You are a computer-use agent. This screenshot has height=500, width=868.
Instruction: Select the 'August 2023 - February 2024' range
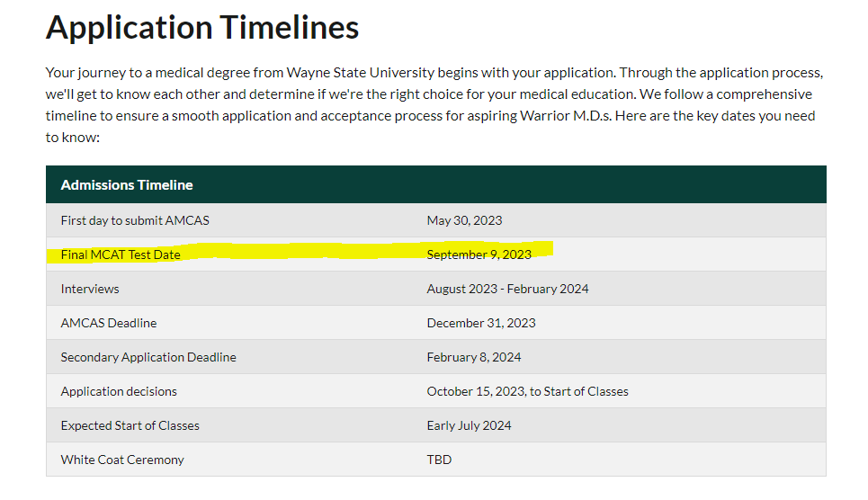(x=507, y=289)
